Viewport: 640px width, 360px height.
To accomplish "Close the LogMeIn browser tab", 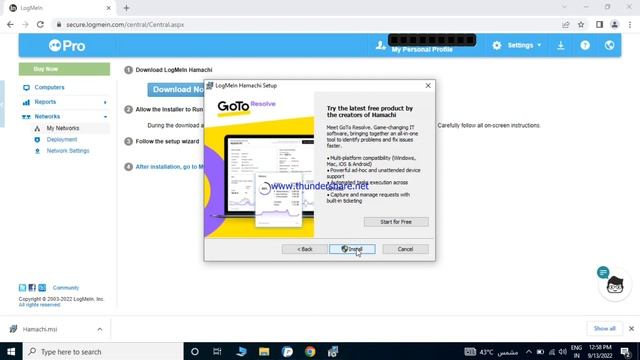I will [109, 8].
